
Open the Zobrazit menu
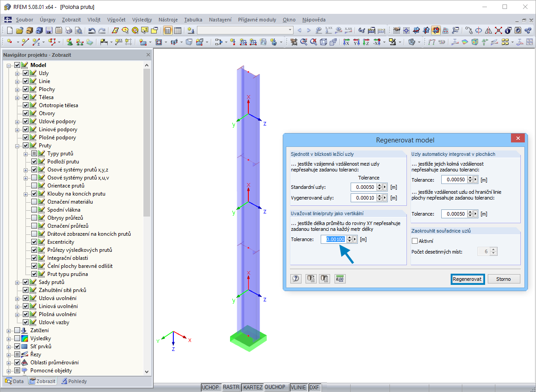pos(71,20)
